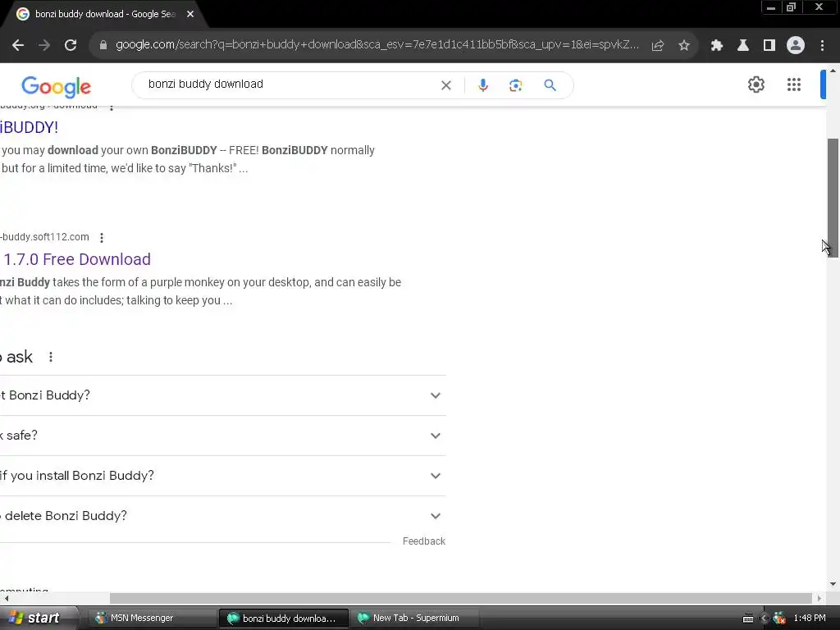Expand the 'safe?' question
The width and height of the screenshot is (840, 630).
coord(223,436)
